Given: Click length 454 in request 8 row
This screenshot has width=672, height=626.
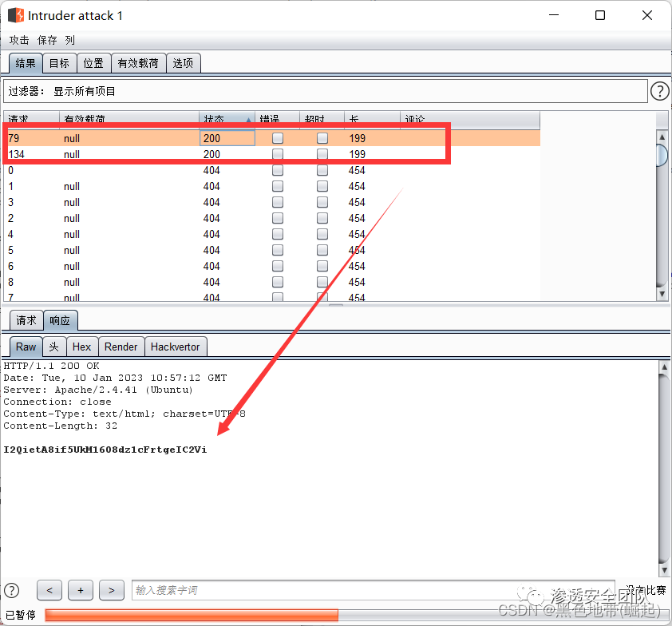Looking at the screenshot, I should 357,282.
